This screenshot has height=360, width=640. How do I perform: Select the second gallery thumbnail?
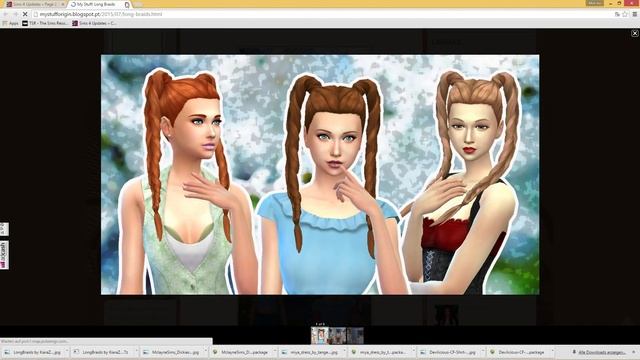(337, 336)
